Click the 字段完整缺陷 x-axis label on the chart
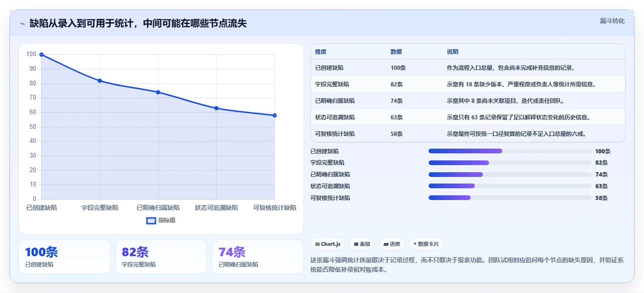This screenshot has width=644, height=293. 100,208
